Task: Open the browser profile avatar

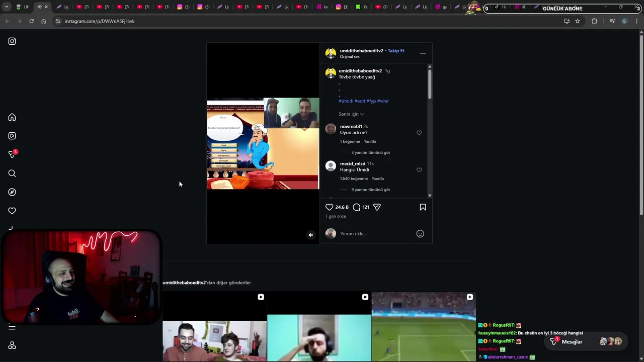Action: point(624,21)
